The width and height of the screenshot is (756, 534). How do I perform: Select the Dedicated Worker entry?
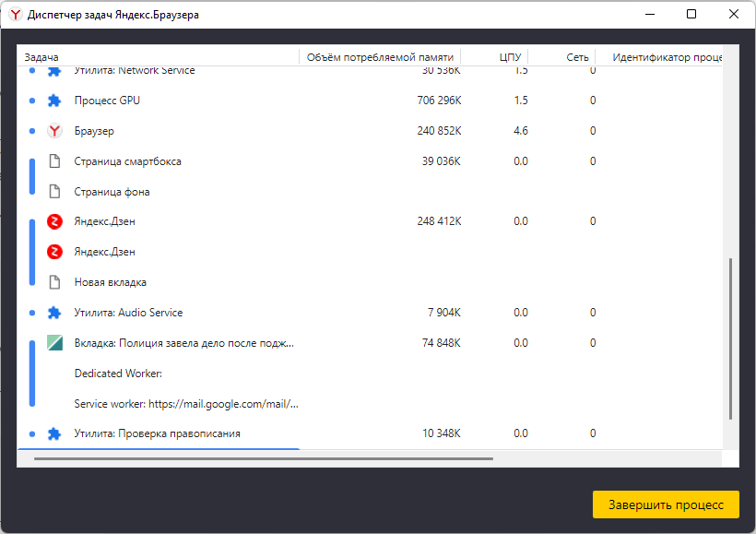click(370, 374)
